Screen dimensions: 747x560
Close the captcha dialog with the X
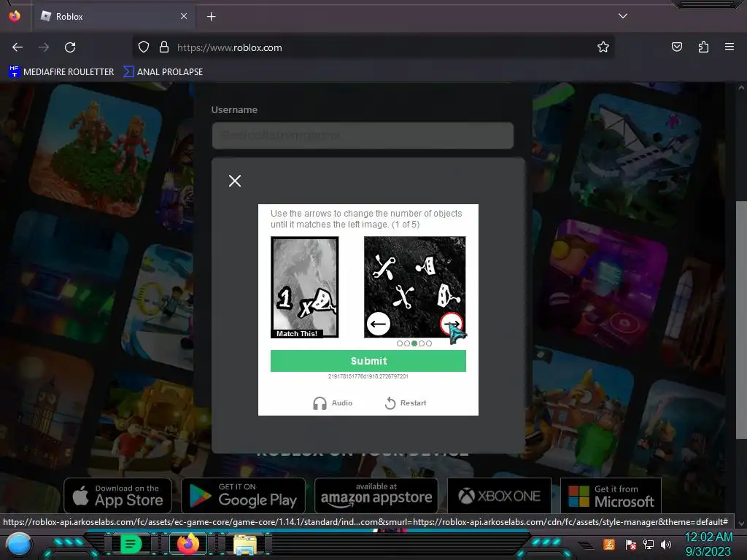[234, 181]
